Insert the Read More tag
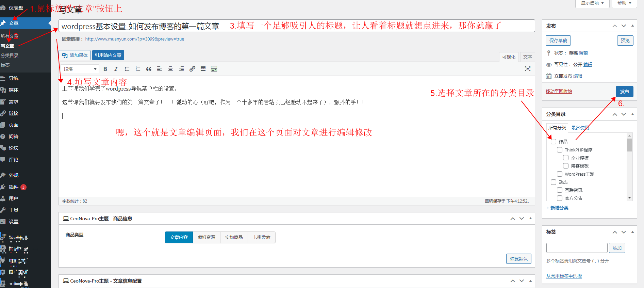 [203, 69]
